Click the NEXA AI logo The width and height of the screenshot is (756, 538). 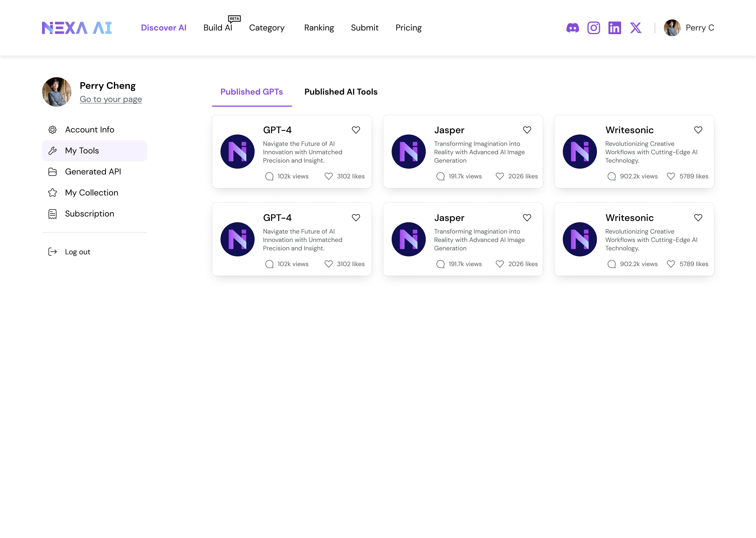(77, 28)
